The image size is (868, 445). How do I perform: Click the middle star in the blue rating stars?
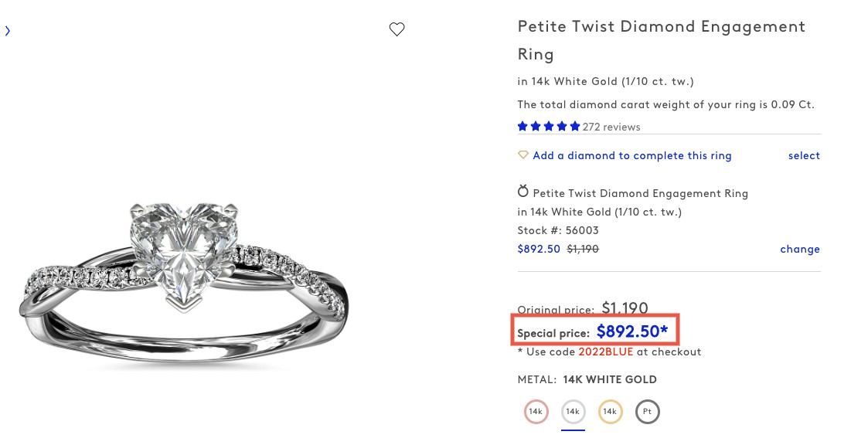pyautogui.click(x=549, y=125)
